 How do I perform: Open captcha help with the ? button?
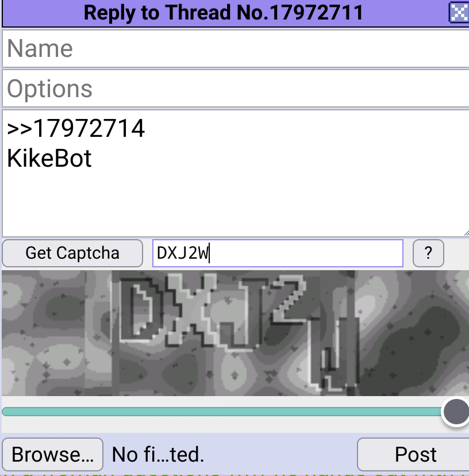pyautogui.click(x=428, y=253)
